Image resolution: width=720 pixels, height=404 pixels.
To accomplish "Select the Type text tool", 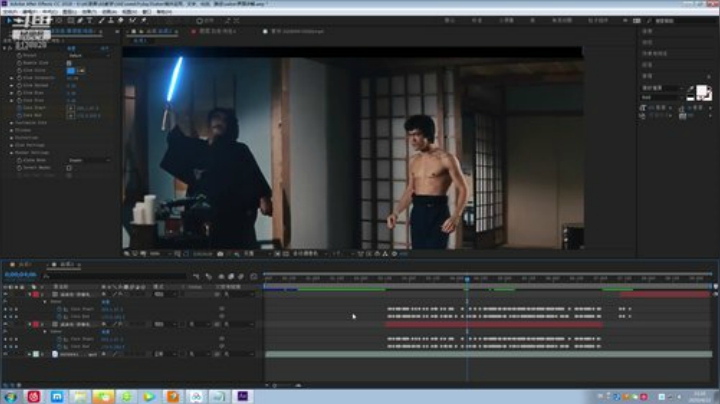I will (90, 21).
